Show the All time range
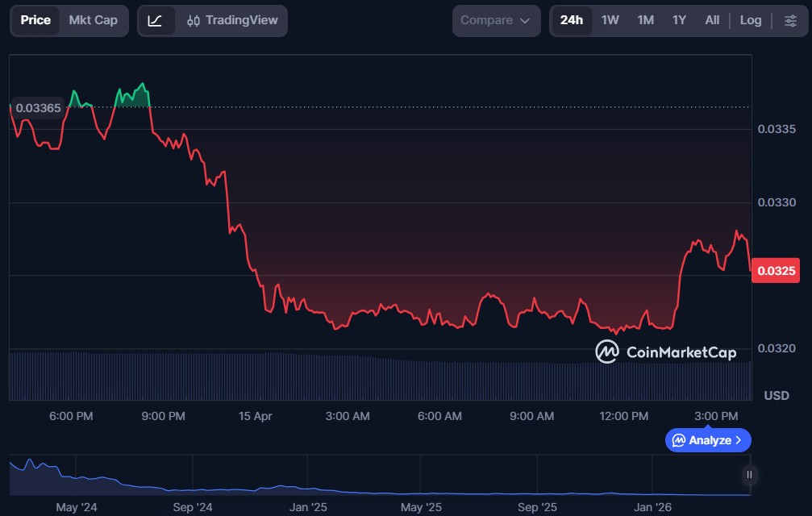Screen dimensions: 812x516 (x=712, y=20)
